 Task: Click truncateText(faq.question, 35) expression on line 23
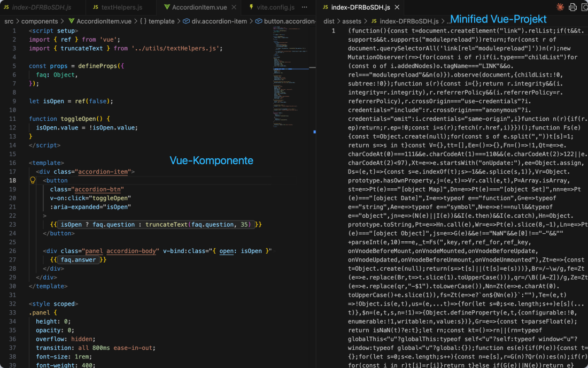(198, 225)
